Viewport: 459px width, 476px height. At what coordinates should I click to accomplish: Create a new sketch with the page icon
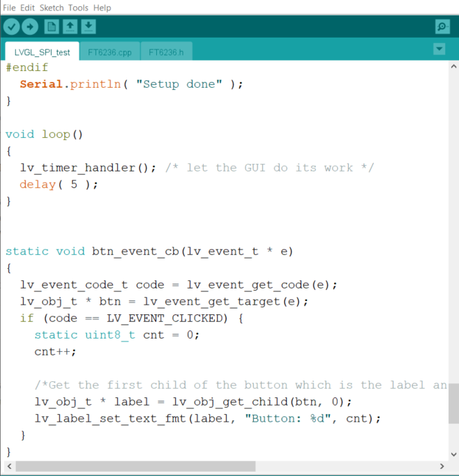point(52,26)
